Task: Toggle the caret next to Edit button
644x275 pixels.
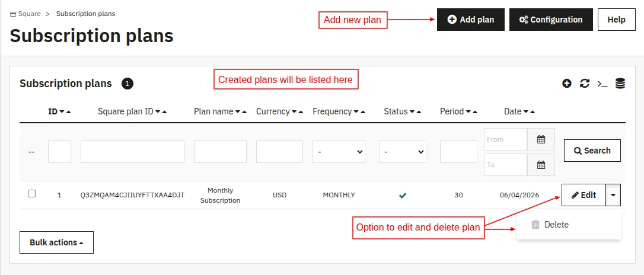Action: 613,195
